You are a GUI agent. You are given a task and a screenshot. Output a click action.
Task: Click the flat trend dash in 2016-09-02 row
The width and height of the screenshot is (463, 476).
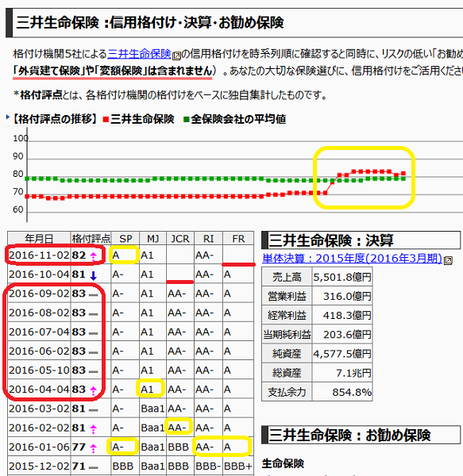pyautogui.click(x=94, y=295)
